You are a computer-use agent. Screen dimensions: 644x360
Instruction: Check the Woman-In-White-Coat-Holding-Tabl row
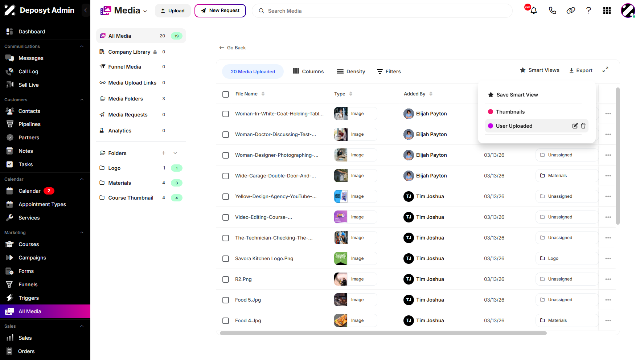click(x=226, y=114)
